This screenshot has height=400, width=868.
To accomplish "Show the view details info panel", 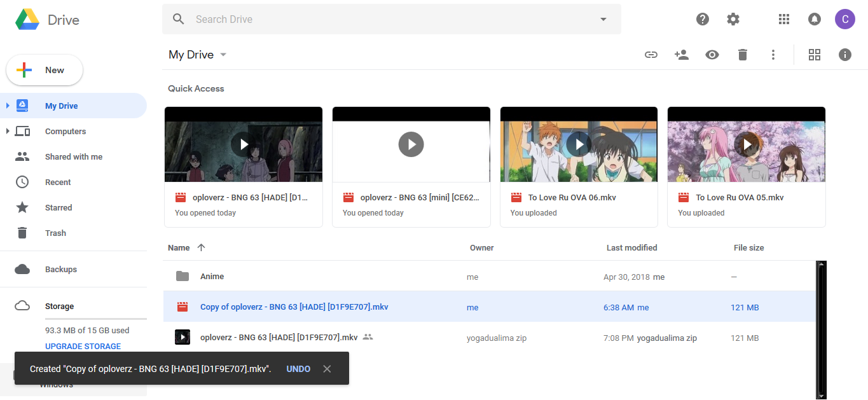I will (845, 55).
